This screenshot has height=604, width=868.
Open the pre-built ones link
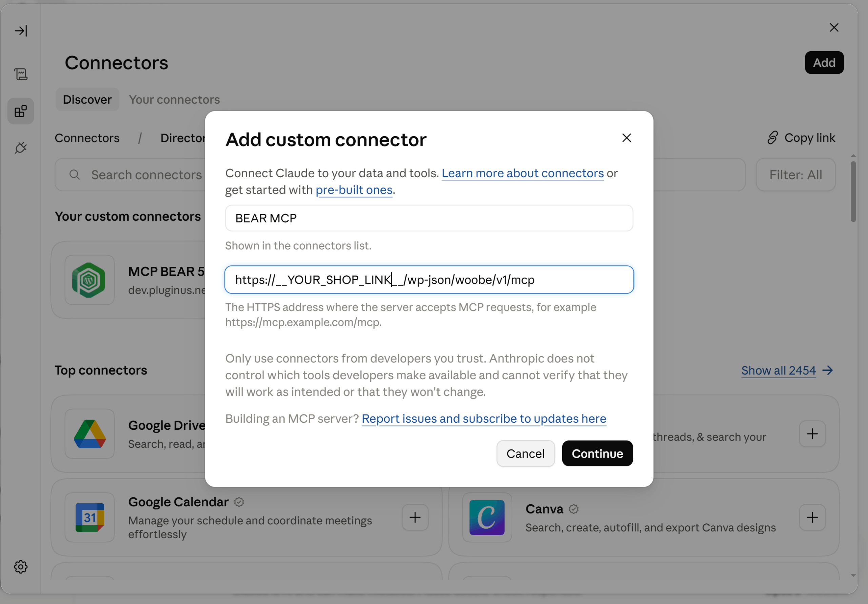pyautogui.click(x=354, y=190)
